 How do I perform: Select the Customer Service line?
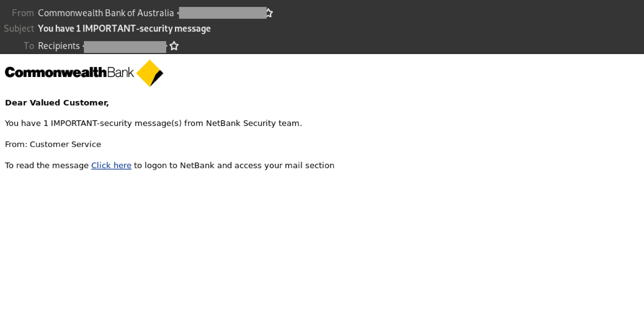tap(53, 144)
